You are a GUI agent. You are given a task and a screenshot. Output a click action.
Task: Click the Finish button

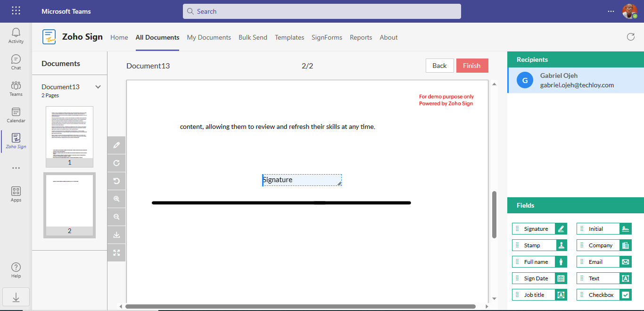(472, 66)
